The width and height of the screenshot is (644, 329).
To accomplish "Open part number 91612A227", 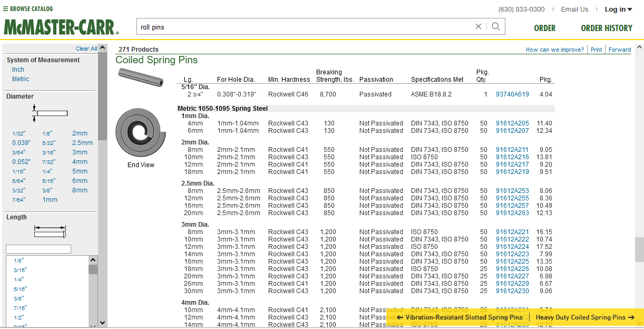I will (512, 276).
